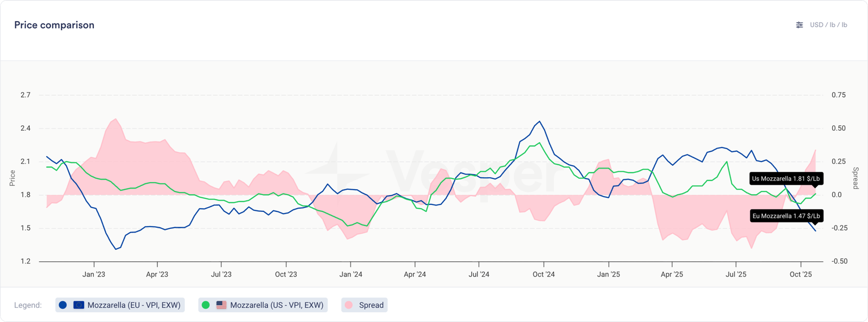This screenshot has width=868, height=322.
Task: Click the EU flag icon in legend
Action: pyautogui.click(x=79, y=305)
